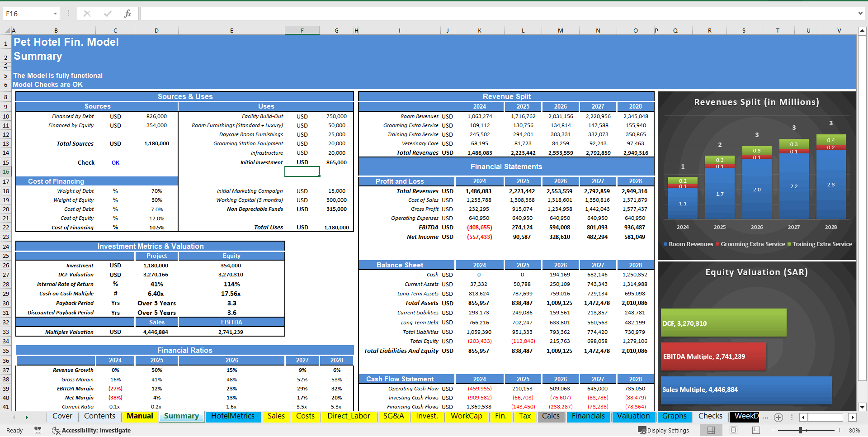Click the EBITDA Multiple red bar
This screenshot has height=437, width=868.
tap(713, 356)
